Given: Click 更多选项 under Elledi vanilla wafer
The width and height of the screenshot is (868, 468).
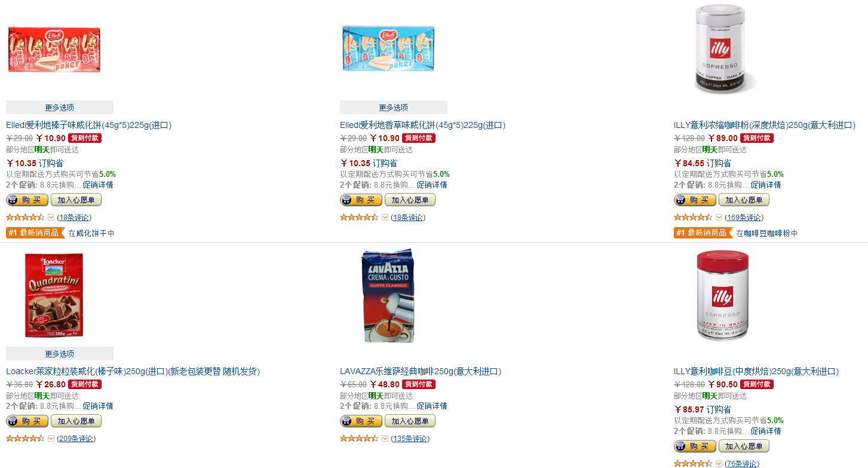Looking at the screenshot, I should [x=394, y=108].
